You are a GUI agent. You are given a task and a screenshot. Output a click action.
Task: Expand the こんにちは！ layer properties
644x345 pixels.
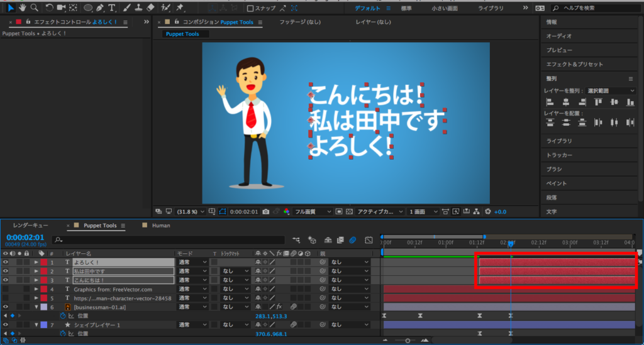pos(36,280)
